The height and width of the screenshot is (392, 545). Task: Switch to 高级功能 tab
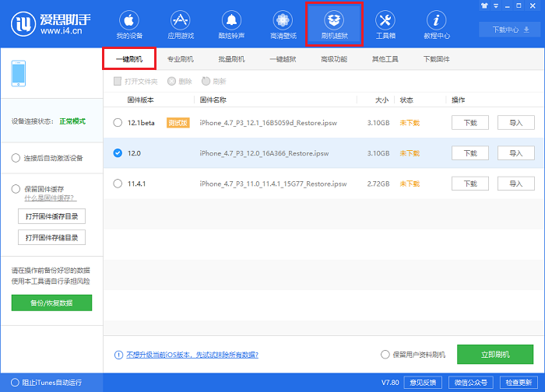pyautogui.click(x=334, y=59)
